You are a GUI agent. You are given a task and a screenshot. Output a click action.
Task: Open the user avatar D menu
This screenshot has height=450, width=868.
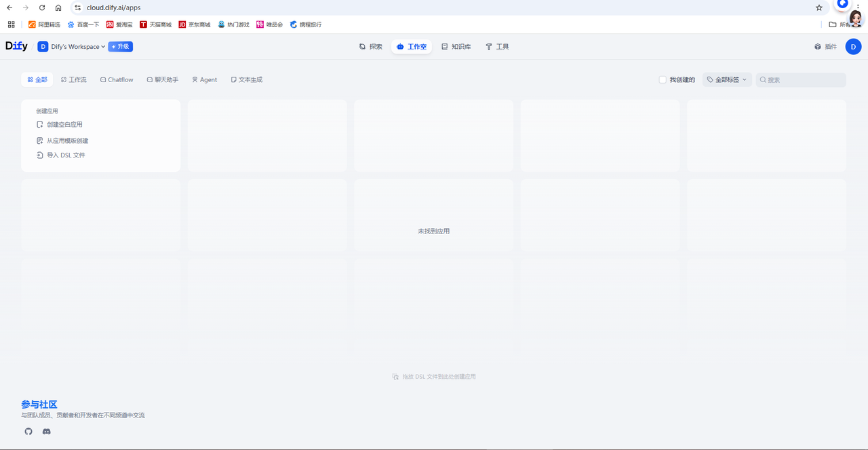click(x=853, y=47)
